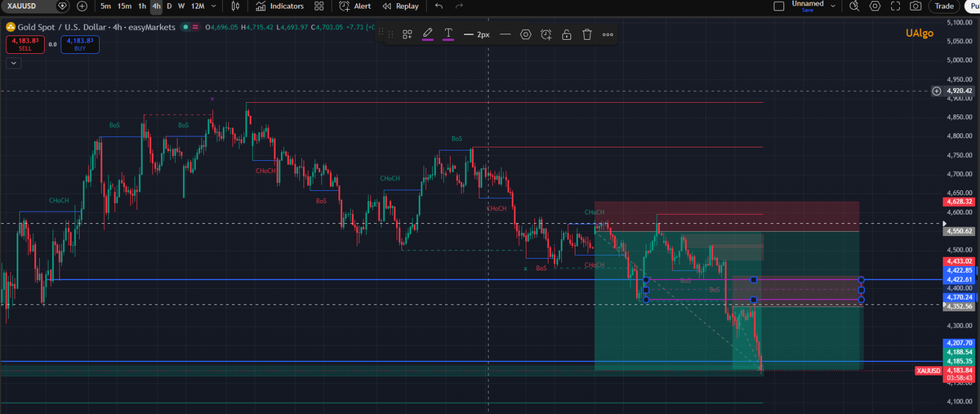Open the layout setup square icon
The width and height of the screenshot is (980, 414).
pyautogui.click(x=778, y=6)
